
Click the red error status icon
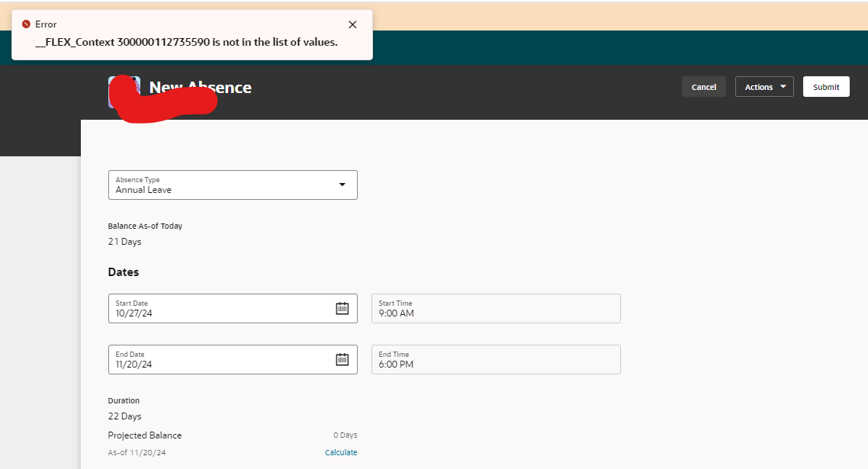coord(26,24)
